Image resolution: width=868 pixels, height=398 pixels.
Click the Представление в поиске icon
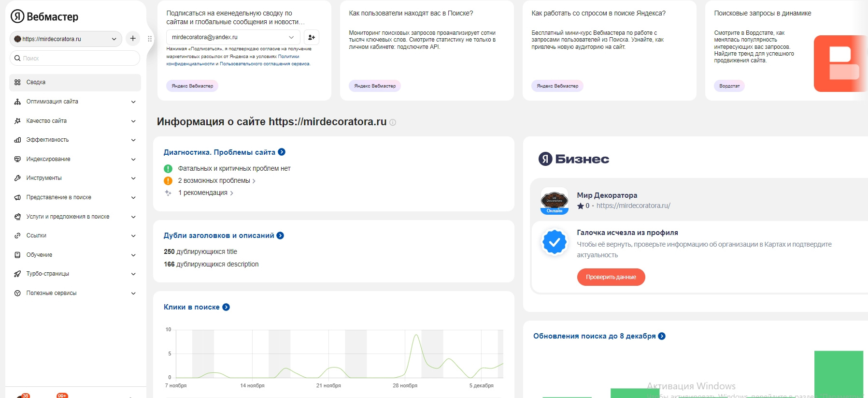(17, 197)
